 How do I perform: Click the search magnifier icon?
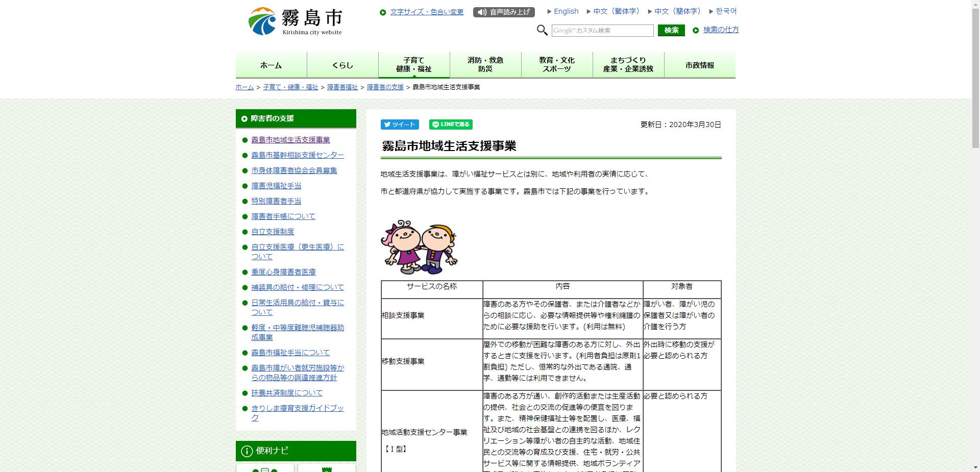click(x=542, y=31)
